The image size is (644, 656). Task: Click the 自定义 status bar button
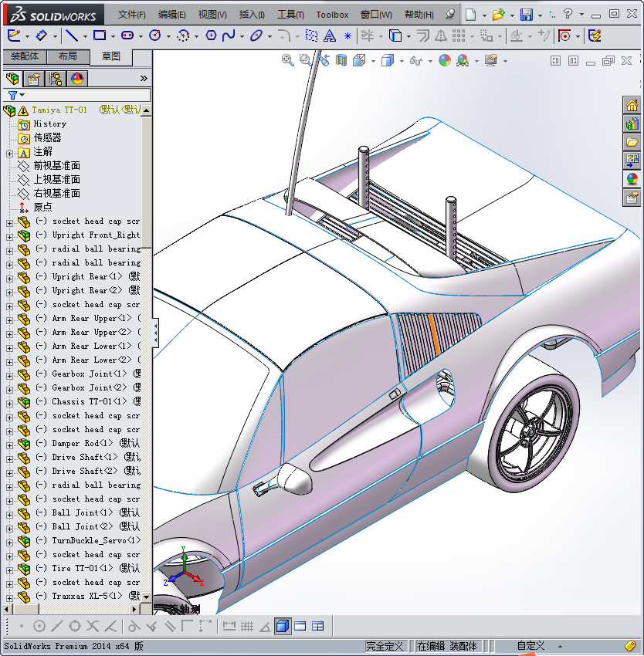(530, 646)
